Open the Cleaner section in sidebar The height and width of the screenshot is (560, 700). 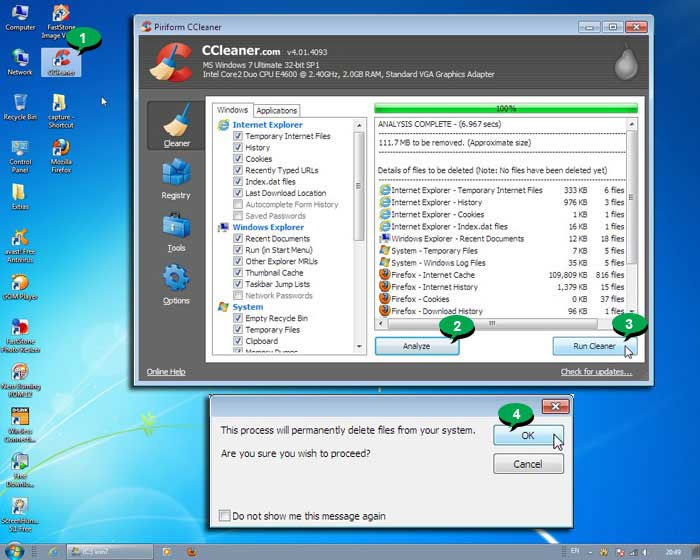pyautogui.click(x=176, y=126)
